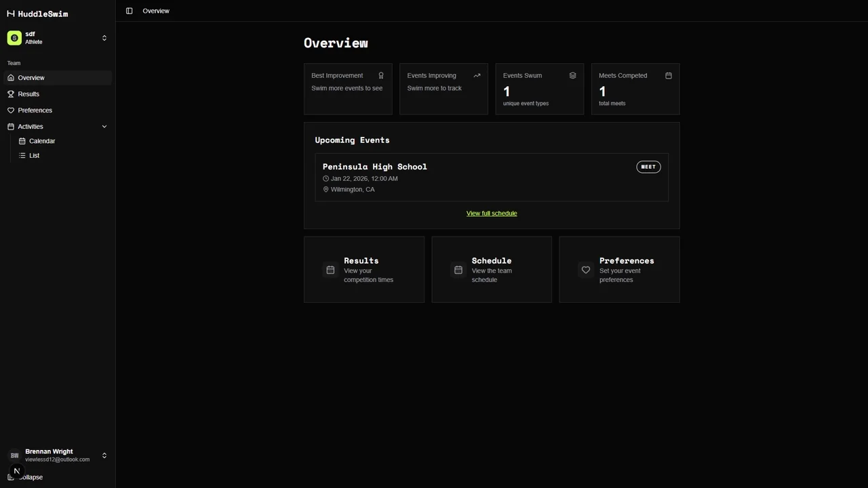
Task: Click the Meets Competed calendar icon
Action: click(x=668, y=75)
